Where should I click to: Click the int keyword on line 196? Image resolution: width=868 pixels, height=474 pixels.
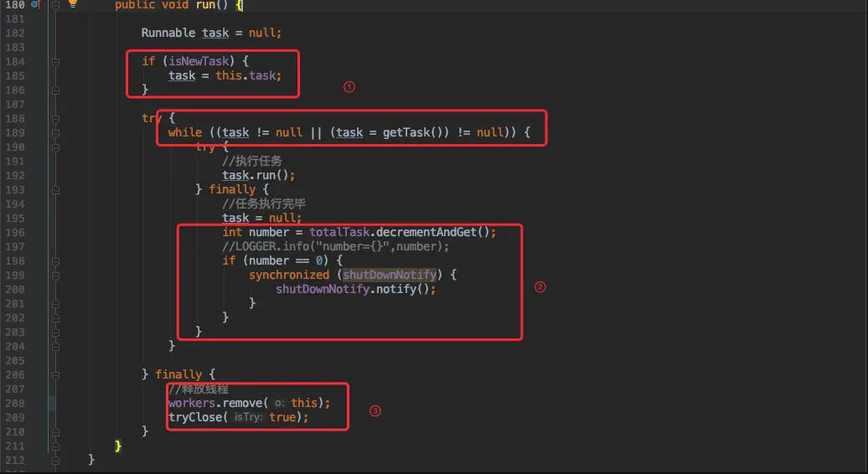click(232, 232)
